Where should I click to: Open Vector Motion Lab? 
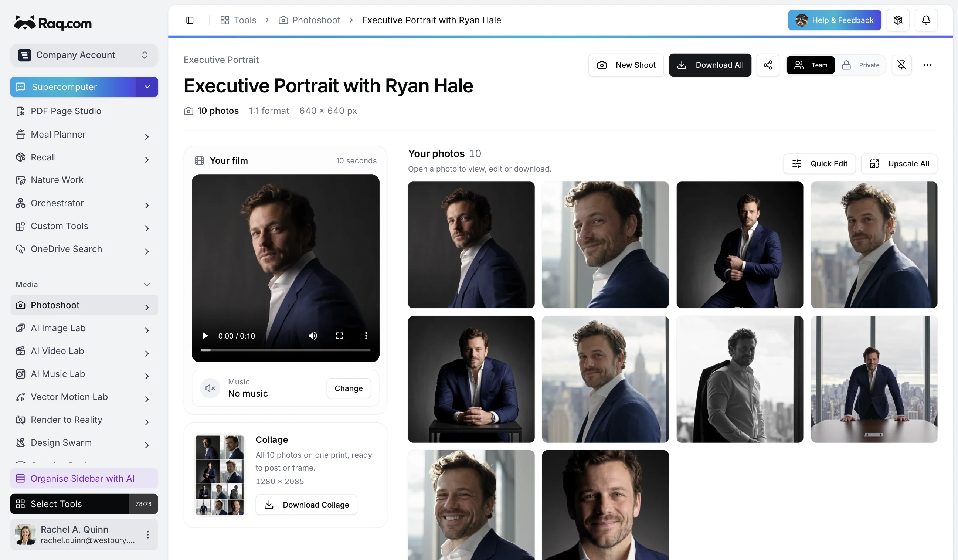coord(84,397)
